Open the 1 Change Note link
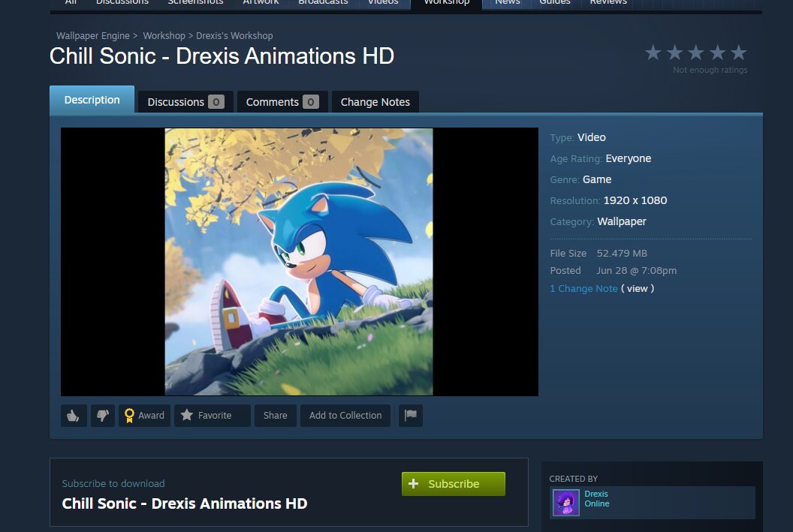 tap(583, 288)
